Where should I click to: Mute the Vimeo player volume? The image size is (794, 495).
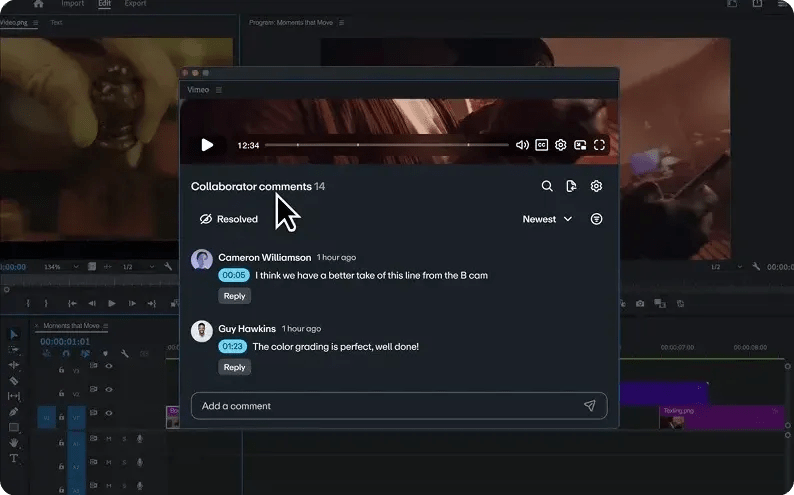(522, 145)
